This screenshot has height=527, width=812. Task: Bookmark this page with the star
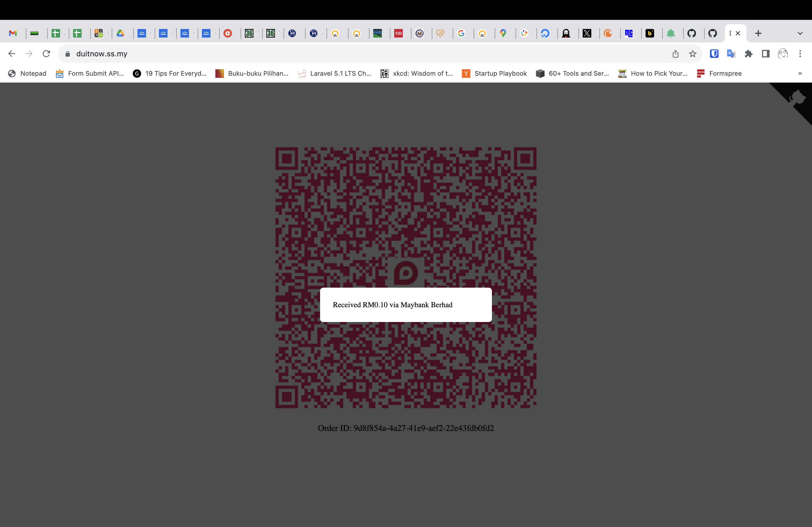coord(693,54)
